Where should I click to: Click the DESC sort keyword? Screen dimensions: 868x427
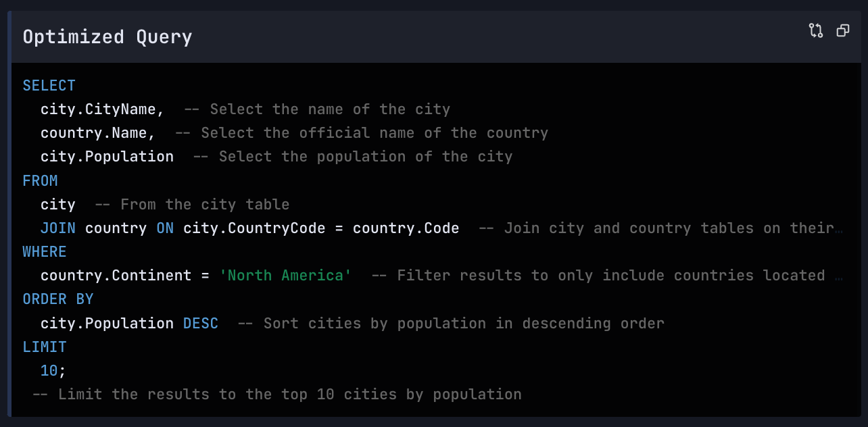[x=201, y=324]
